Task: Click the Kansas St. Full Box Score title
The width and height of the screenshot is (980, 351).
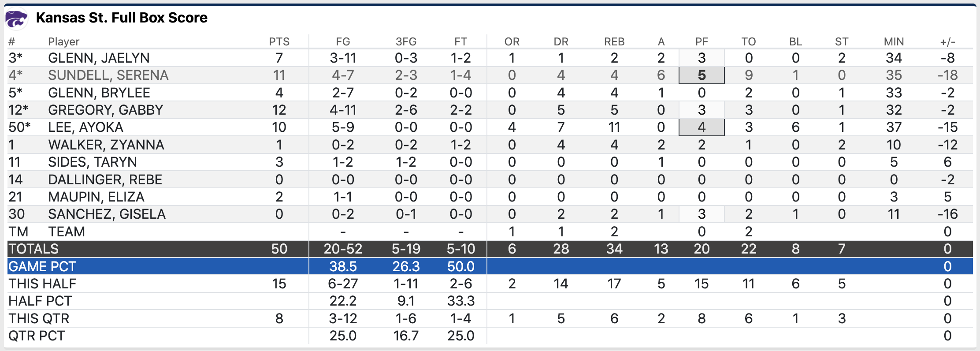Action: click(122, 18)
